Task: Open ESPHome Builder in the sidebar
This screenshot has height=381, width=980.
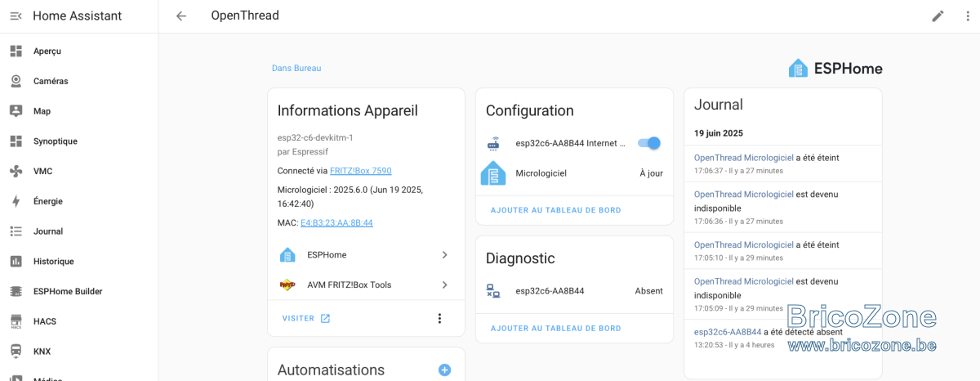Action: [79, 291]
